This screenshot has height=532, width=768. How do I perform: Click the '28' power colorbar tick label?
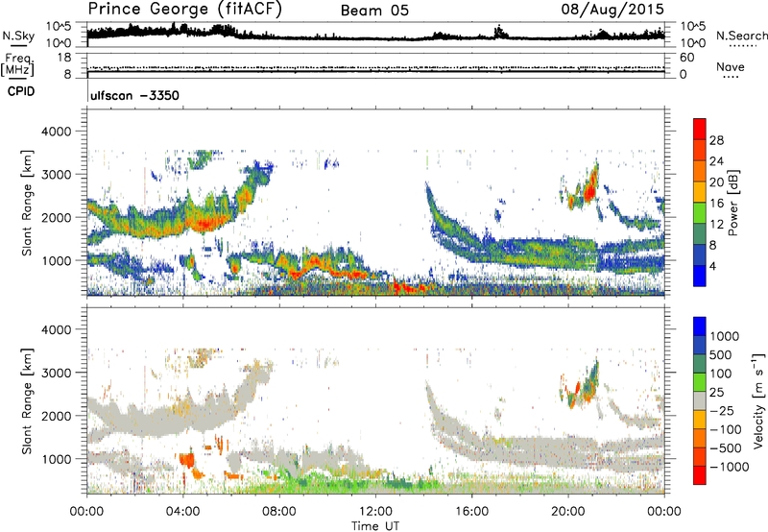[716, 140]
